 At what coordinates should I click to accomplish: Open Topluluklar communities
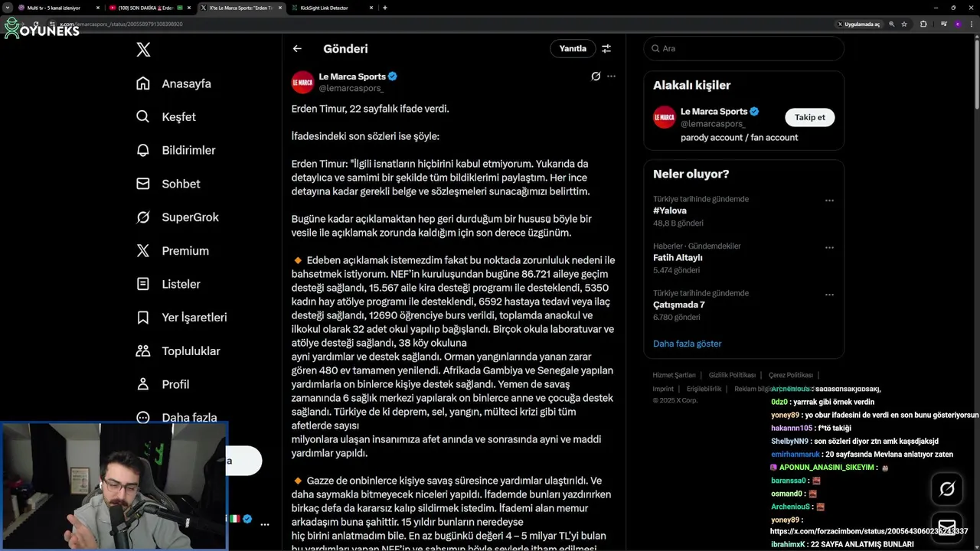tap(178, 351)
